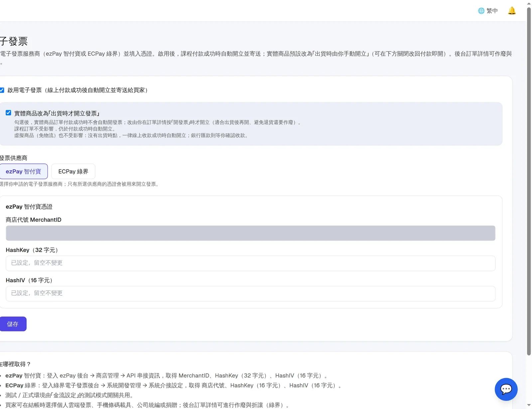Screen dimensions: 532x409
Task: Click the 買家可在結帳時選擇 note line
Action: click(147, 405)
